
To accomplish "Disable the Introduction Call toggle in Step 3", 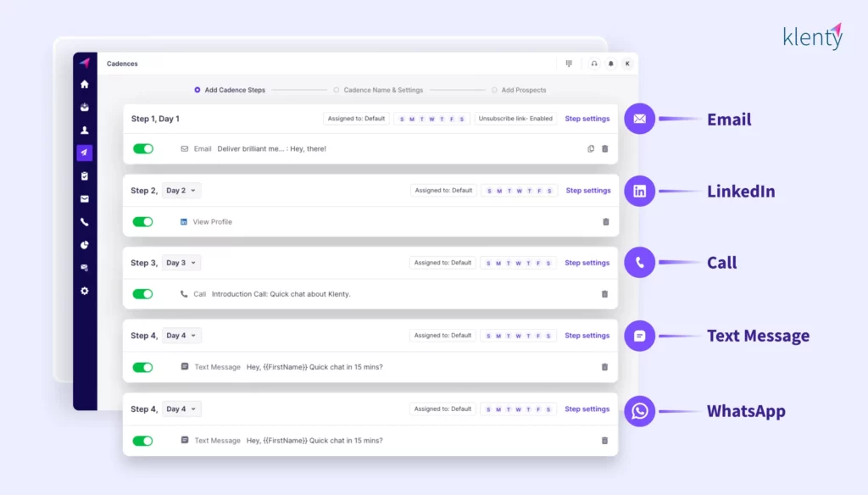I will [143, 293].
